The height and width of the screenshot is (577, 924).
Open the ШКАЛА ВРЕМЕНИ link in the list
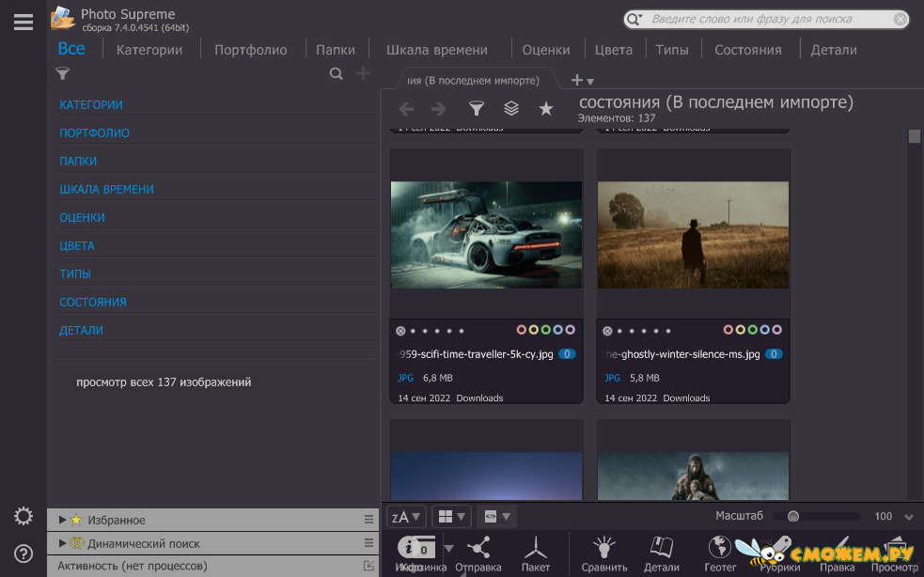(x=106, y=190)
